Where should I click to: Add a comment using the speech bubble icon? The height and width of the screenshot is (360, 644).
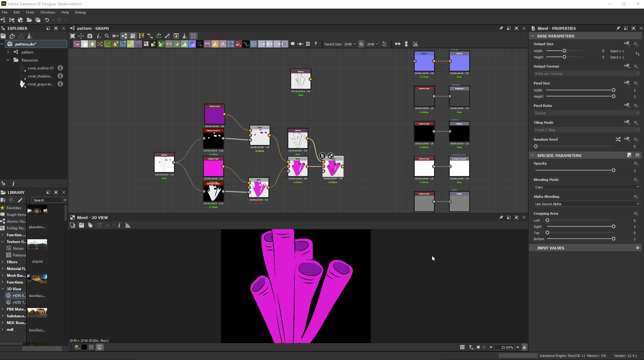(x=292, y=44)
